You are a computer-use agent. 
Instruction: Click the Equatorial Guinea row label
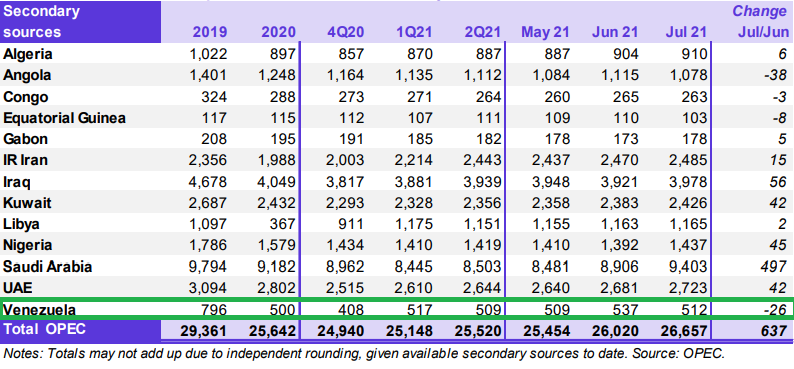(64, 118)
